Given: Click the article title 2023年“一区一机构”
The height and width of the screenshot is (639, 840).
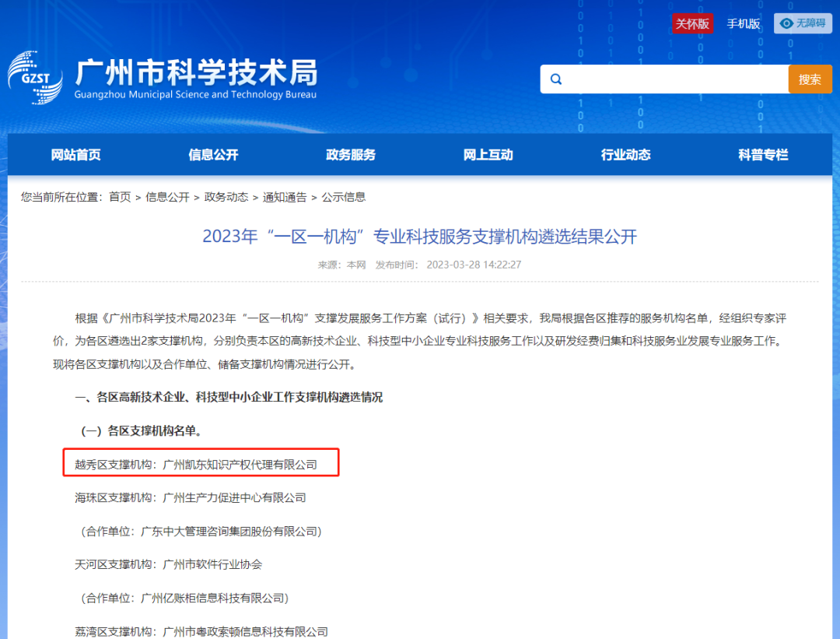Looking at the screenshot, I should (419, 237).
